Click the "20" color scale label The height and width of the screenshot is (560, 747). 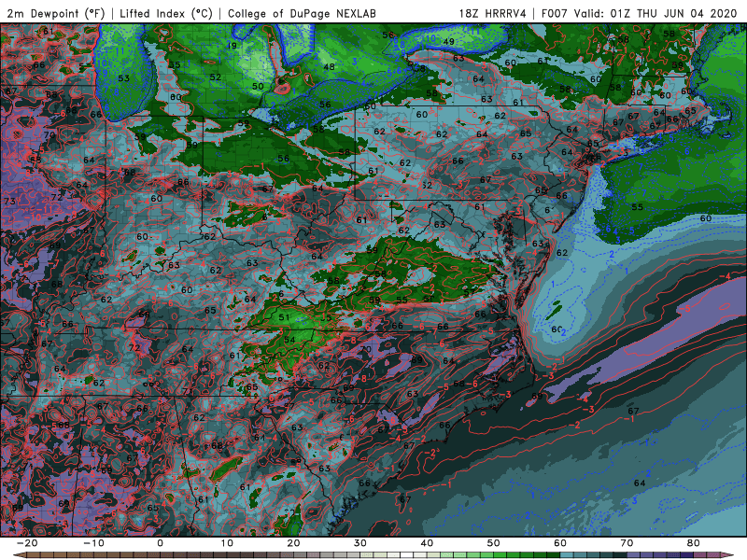pyautogui.click(x=293, y=543)
